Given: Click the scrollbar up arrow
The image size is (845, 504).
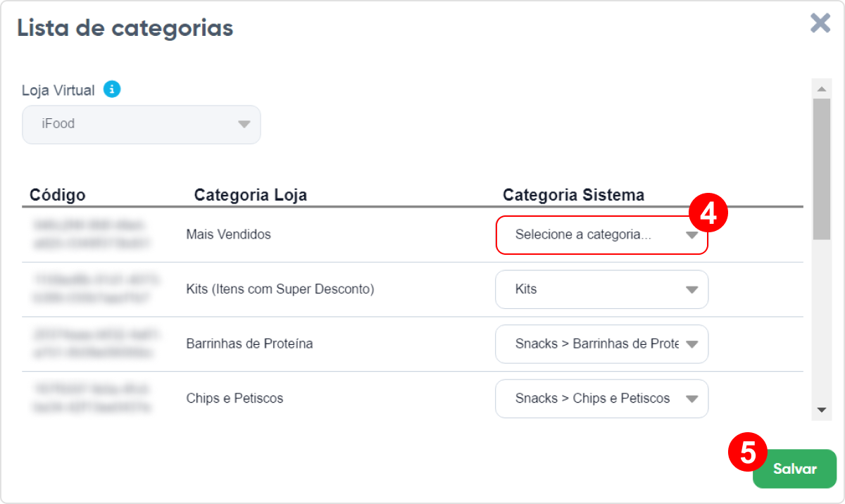Looking at the screenshot, I should click(821, 89).
